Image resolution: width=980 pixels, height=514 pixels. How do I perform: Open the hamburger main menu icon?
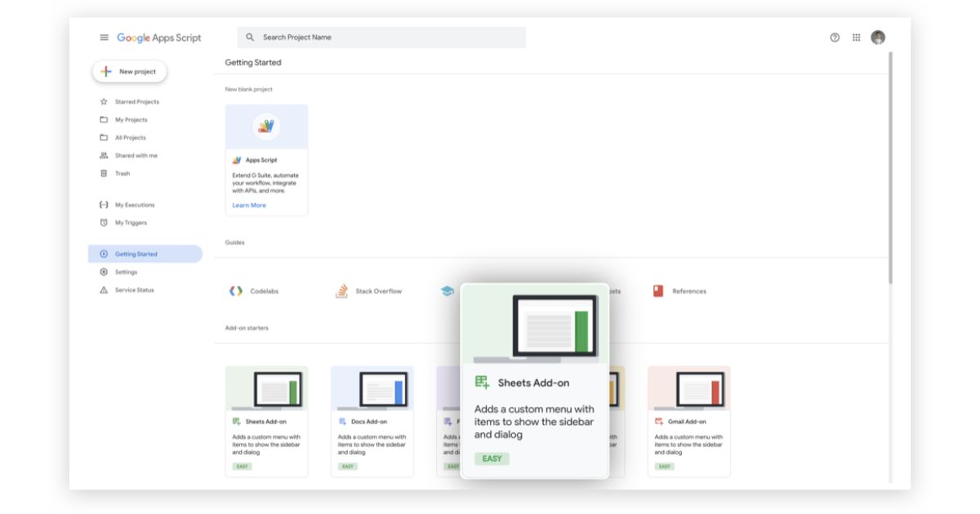104,38
